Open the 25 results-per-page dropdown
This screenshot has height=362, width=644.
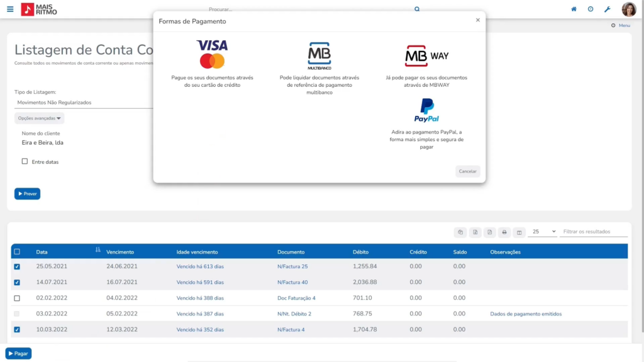(x=543, y=232)
